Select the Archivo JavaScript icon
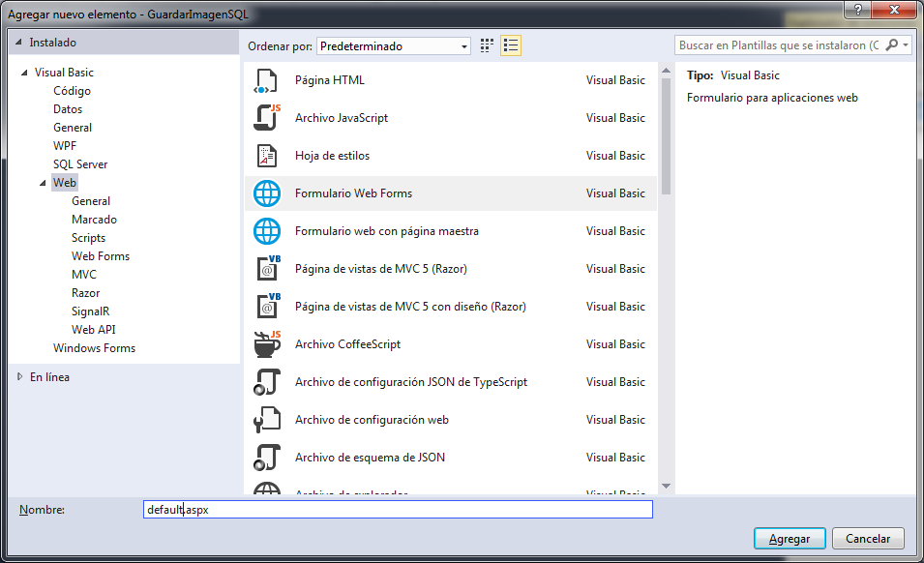Screen dimensions: 924x563 pos(266,118)
